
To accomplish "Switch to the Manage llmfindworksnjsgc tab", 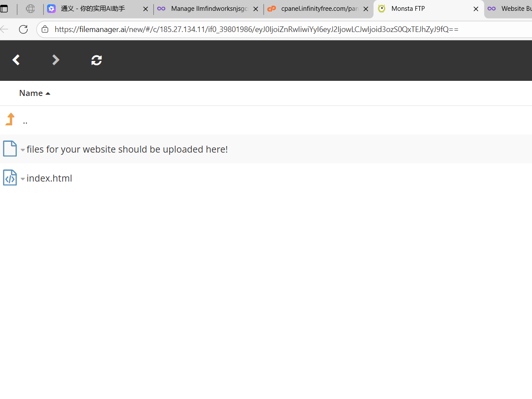I will click(209, 9).
